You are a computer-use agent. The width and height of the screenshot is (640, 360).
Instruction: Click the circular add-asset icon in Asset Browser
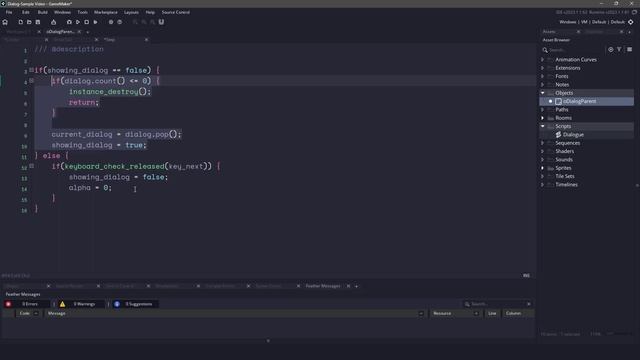(x=611, y=49)
